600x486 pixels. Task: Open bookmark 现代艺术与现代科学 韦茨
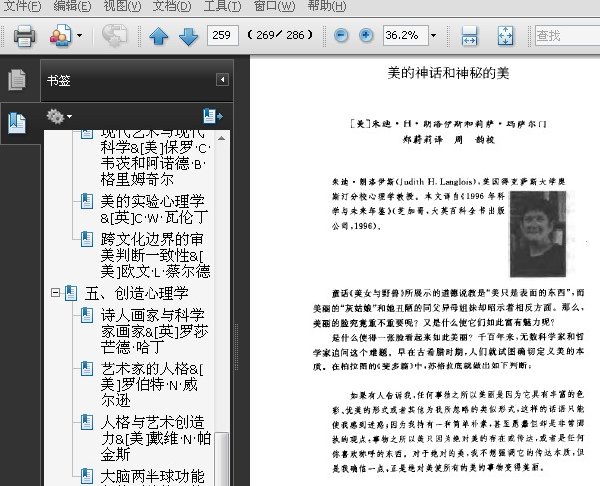tap(156, 158)
